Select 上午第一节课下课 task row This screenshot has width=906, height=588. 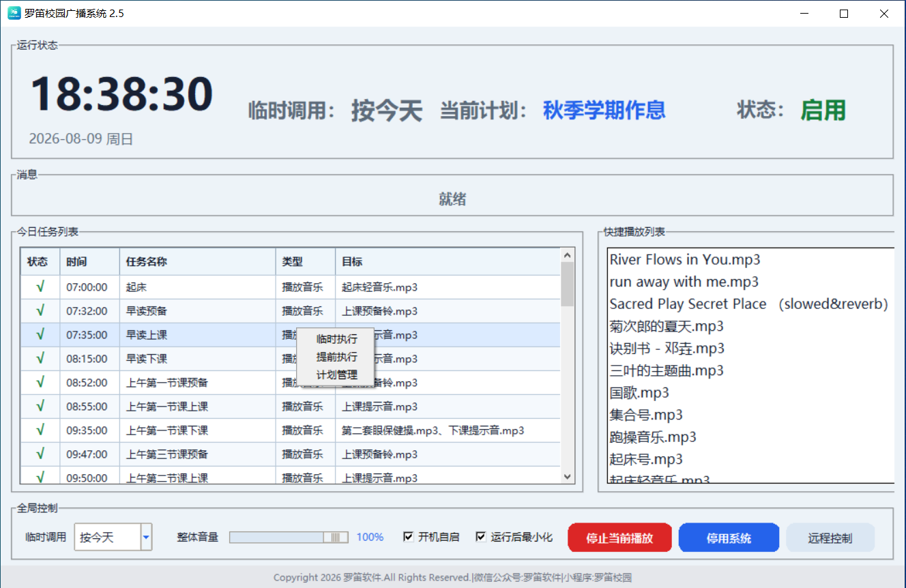tap(291, 430)
